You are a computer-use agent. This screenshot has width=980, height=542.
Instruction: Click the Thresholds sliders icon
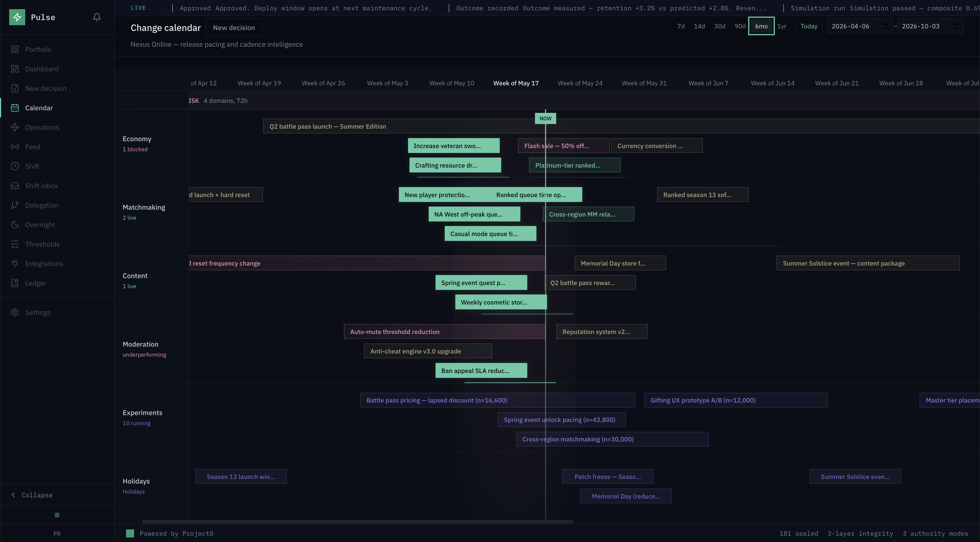coord(15,244)
